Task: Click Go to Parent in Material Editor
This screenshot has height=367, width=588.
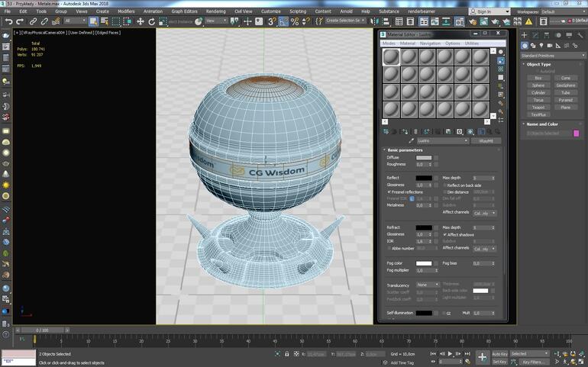Action: pyautogui.click(x=489, y=131)
